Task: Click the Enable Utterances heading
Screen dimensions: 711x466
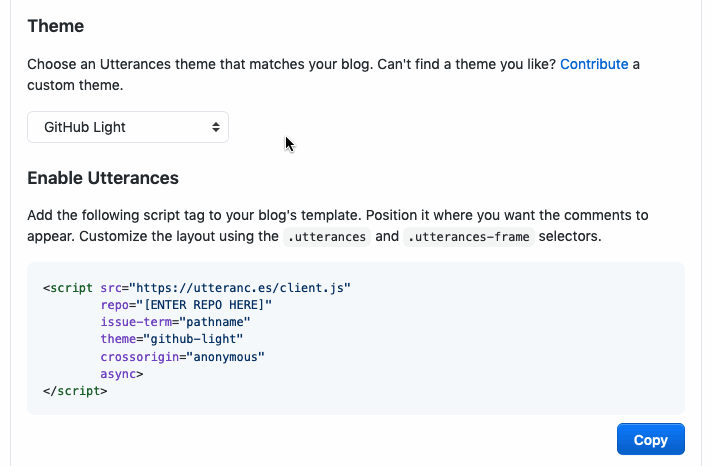Action: [103, 178]
